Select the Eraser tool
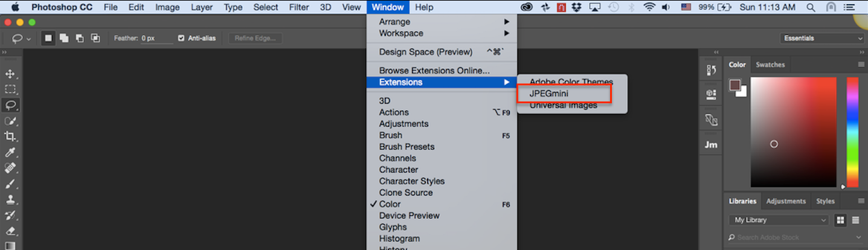 pos(10,231)
